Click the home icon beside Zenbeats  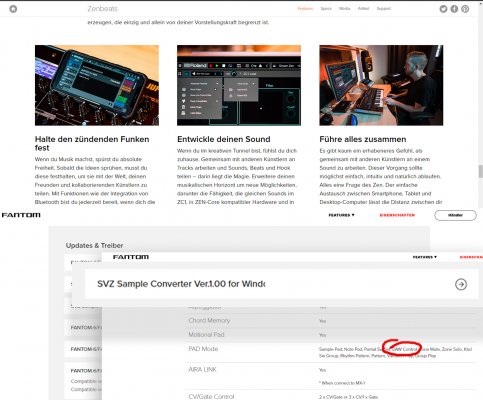coord(13,9)
